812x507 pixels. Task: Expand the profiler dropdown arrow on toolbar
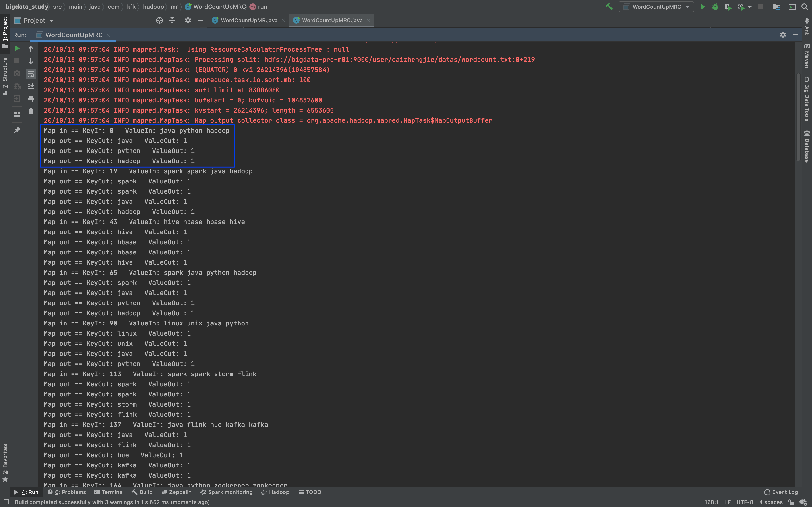click(x=750, y=6)
